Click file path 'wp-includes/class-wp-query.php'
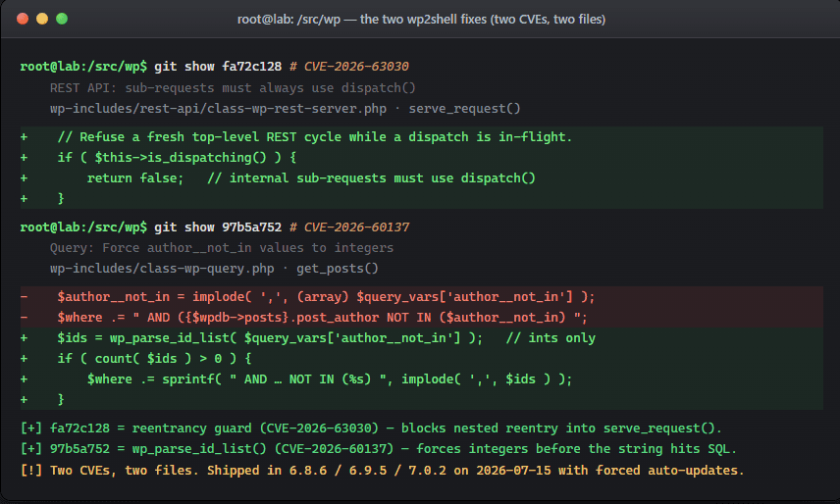Image resolution: width=840 pixels, height=504 pixels. 162,269
